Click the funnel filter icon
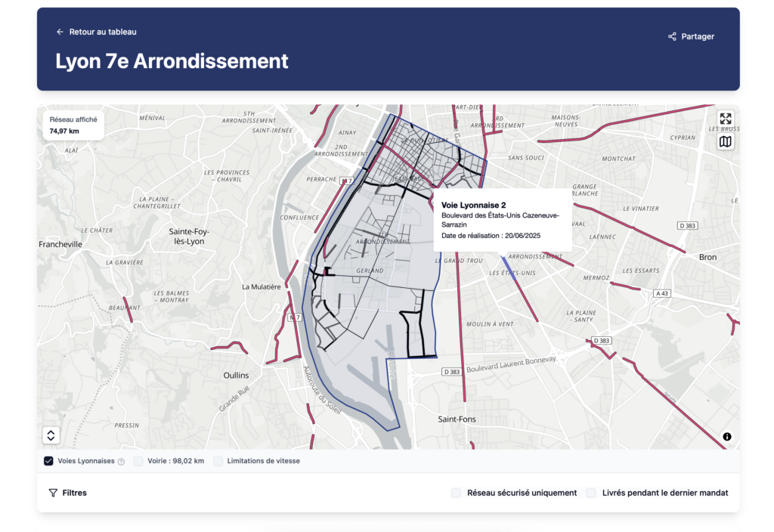 pyautogui.click(x=53, y=493)
